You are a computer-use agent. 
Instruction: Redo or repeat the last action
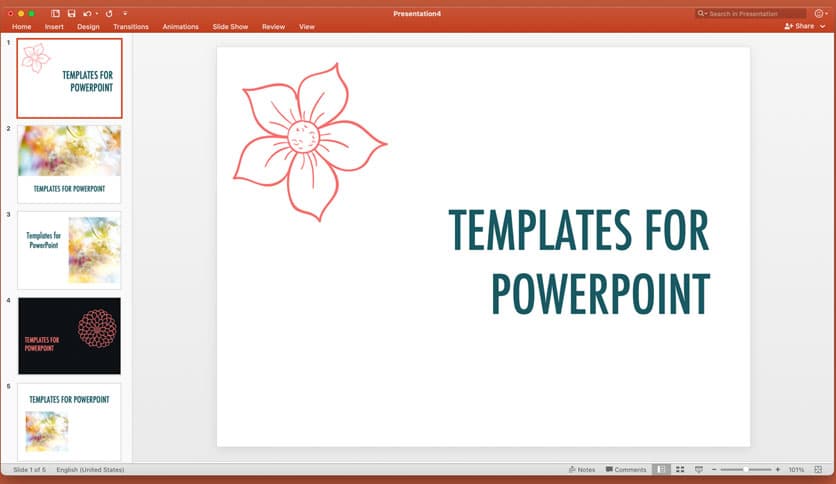(109, 13)
